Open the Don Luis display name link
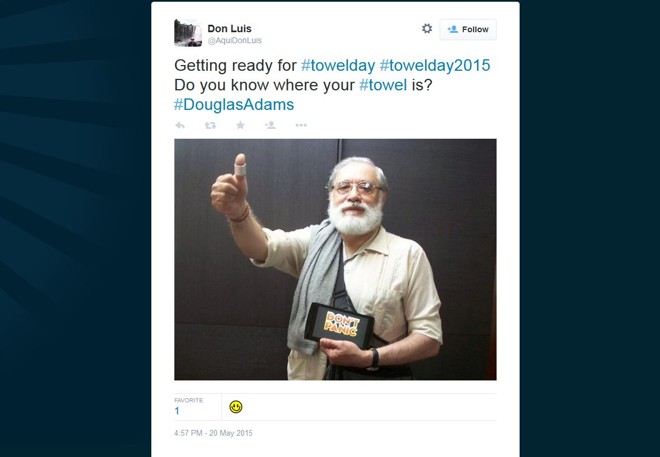The width and height of the screenshot is (660, 457). (x=229, y=29)
